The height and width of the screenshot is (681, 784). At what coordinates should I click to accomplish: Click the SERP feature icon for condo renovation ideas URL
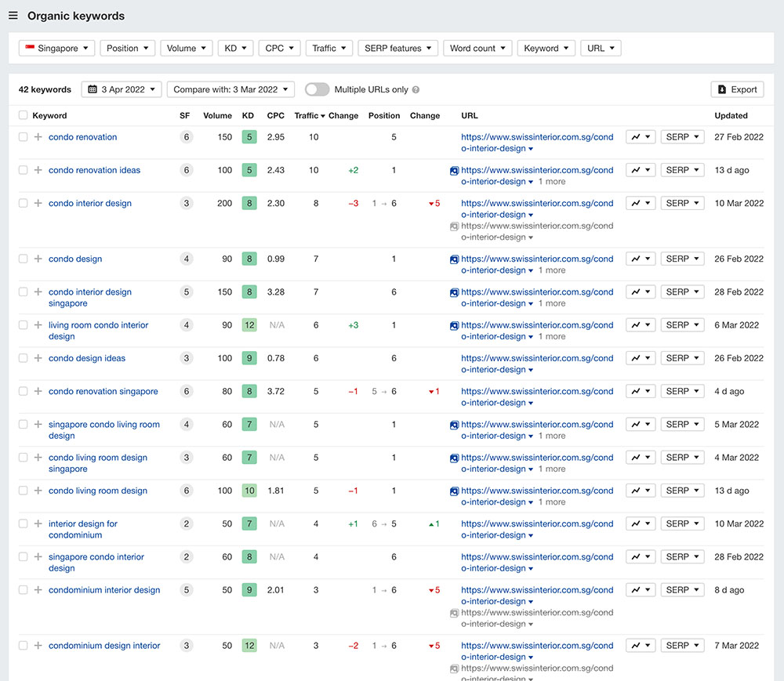(454, 170)
